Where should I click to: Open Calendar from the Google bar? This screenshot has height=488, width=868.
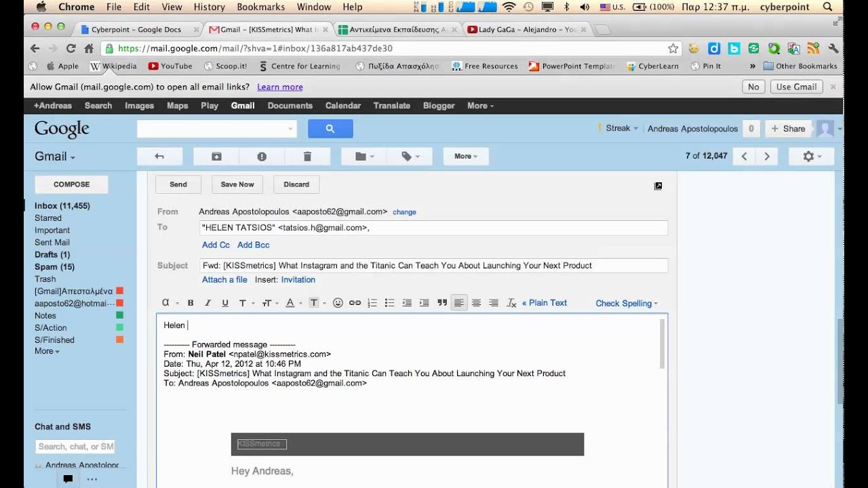[x=342, y=106]
